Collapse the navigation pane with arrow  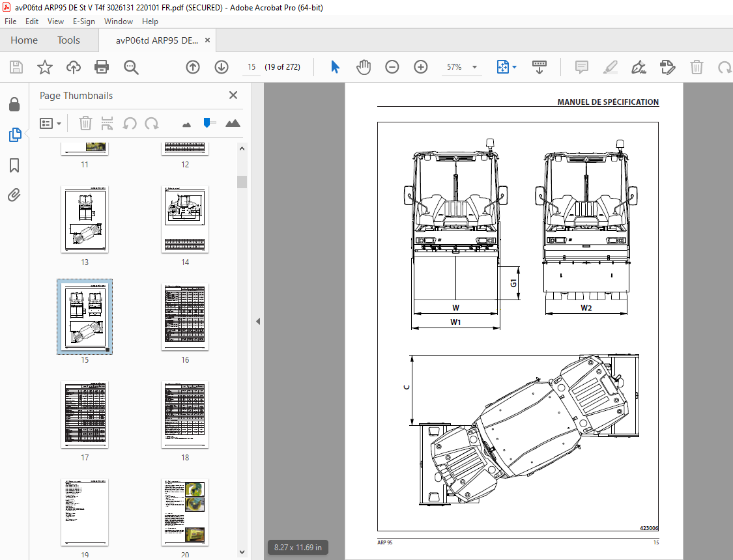tap(258, 321)
